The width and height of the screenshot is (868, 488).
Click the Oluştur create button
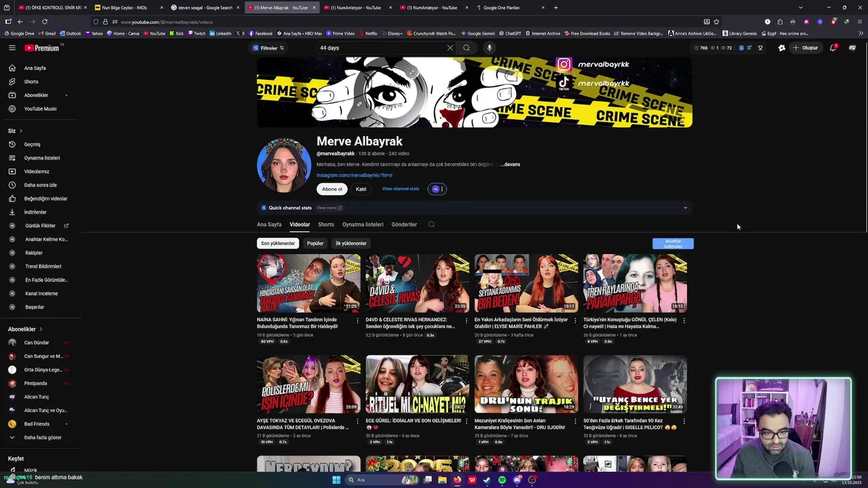pos(806,48)
